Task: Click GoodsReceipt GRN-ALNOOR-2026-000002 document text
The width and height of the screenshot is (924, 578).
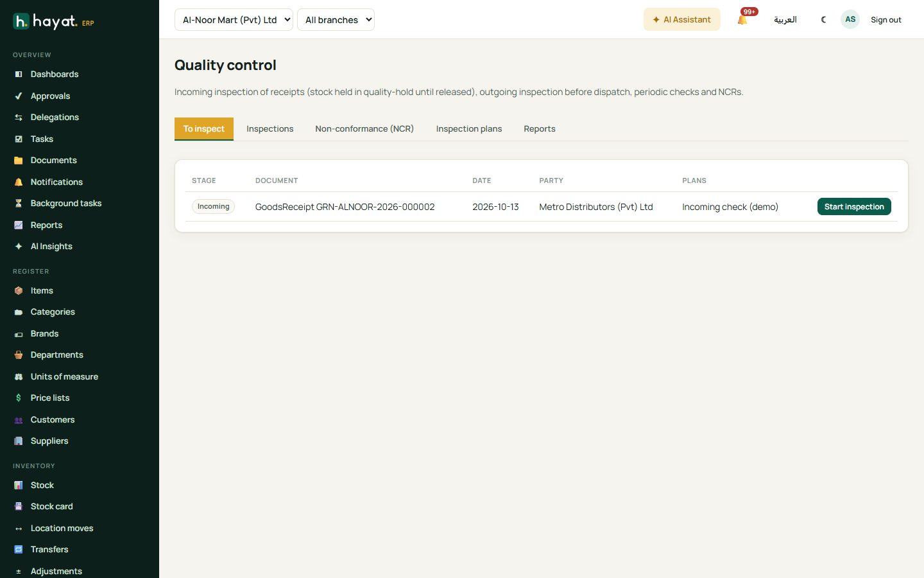Action: click(x=345, y=207)
